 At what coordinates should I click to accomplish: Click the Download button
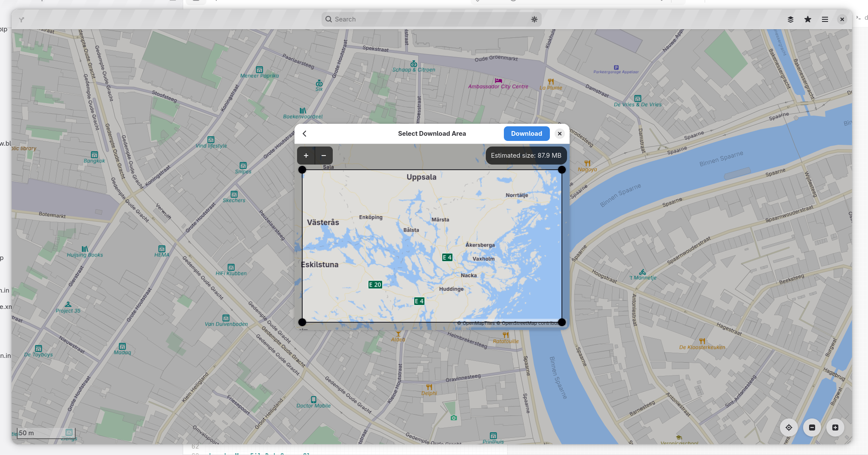527,134
